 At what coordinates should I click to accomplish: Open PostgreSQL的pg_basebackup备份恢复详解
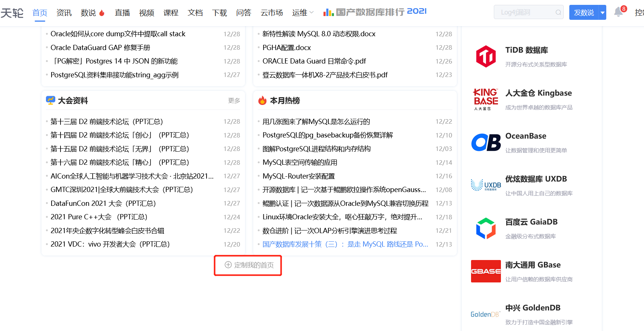tap(328, 135)
